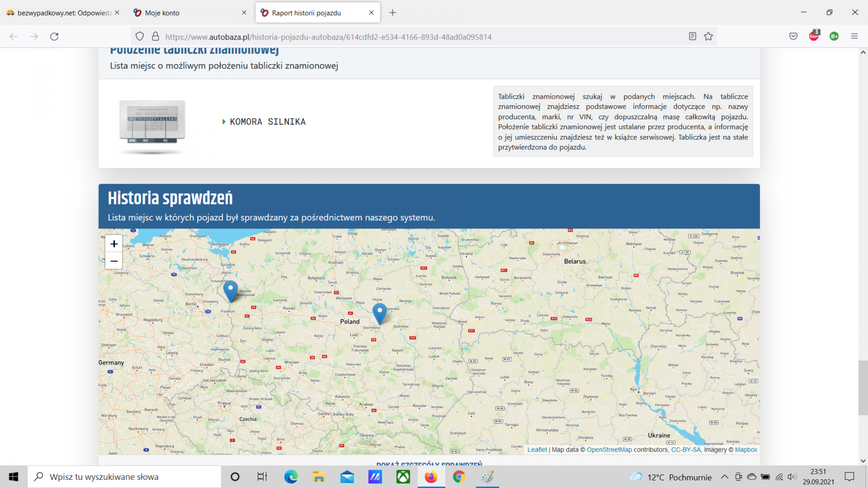Open Firefox application menu hamburger
This screenshot has height=488, width=868.
pyautogui.click(x=854, y=36)
